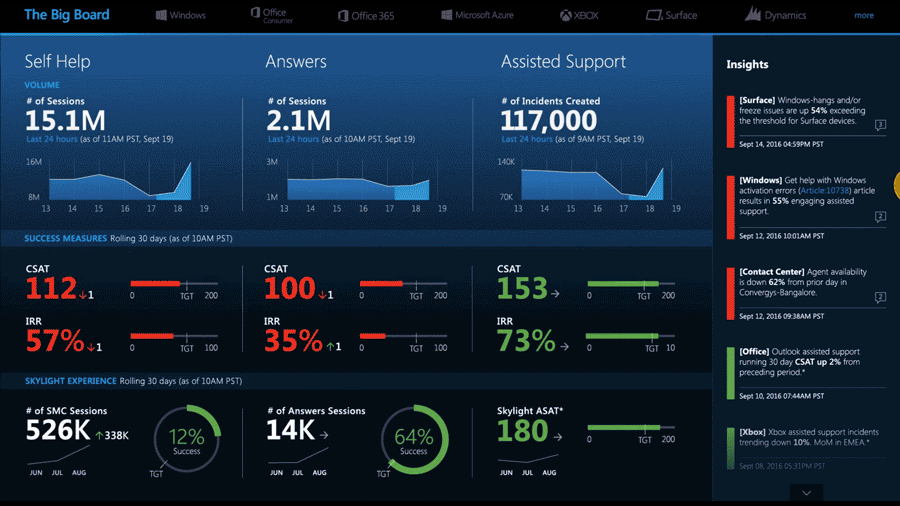Viewport: 900px width, 506px height.
Task: Open comments icon on Windows activation insight
Action: 880,217
